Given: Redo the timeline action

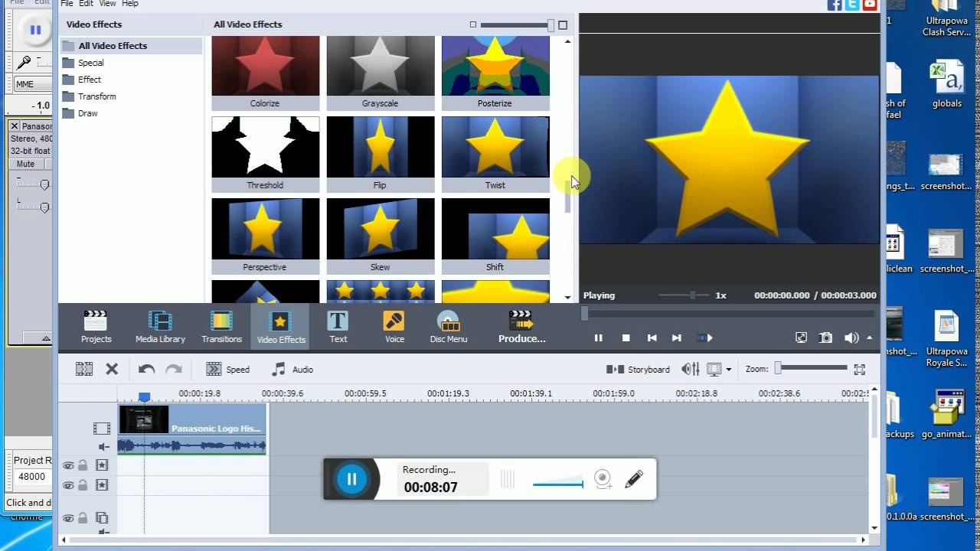Looking at the screenshot, I should tap(174, 369).
